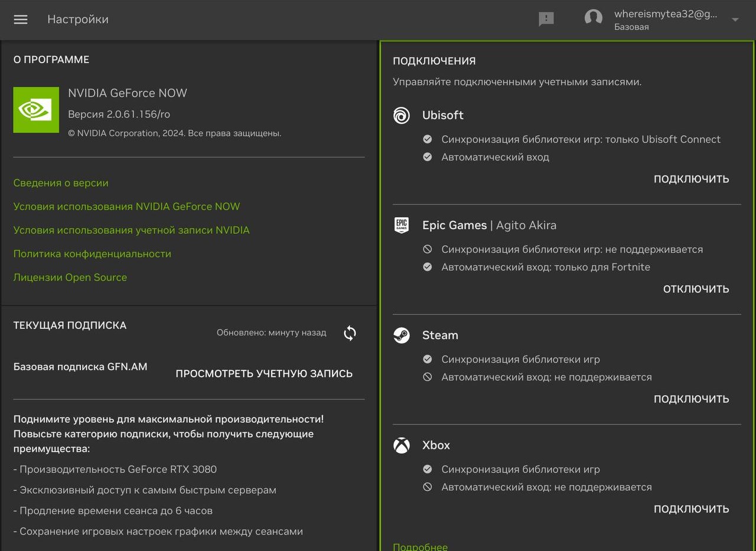The height and width of the screenshot is (551, 756).
Task: Open the Open Source licenses link
Action: [70, 278]
